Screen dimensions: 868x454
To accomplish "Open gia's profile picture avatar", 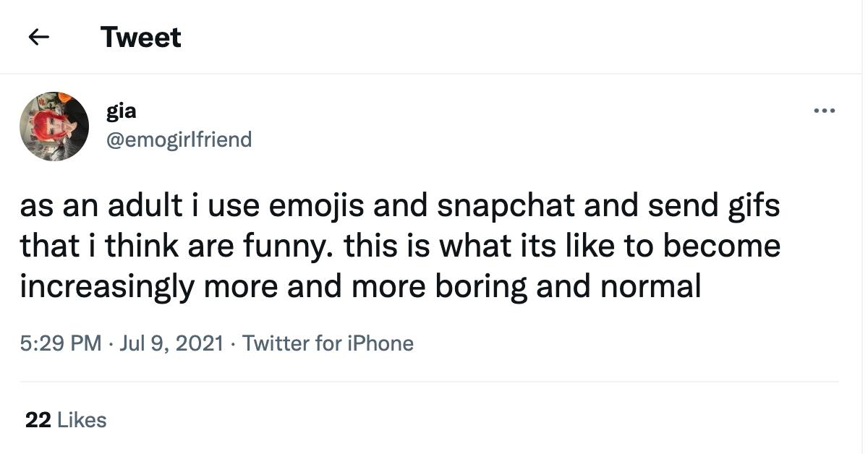I will tap(54, 126).
